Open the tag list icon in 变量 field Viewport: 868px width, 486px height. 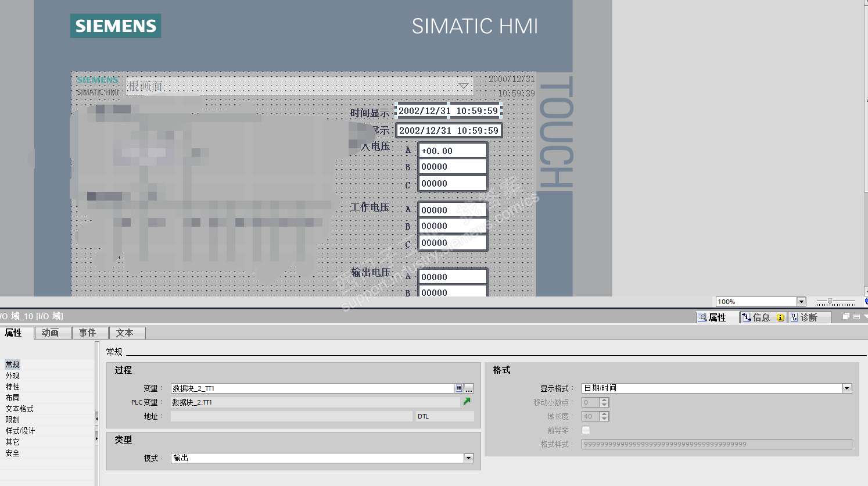459,388
